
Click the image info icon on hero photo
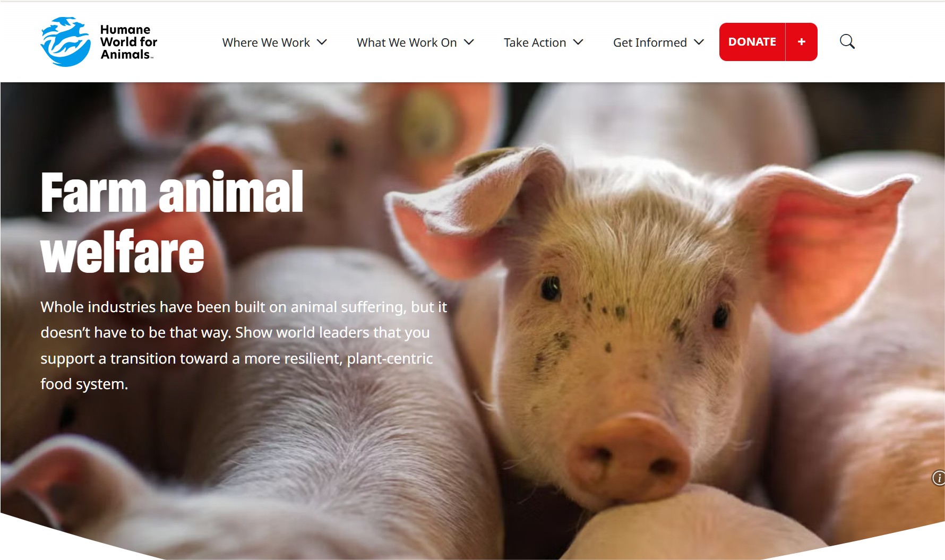pyautogui.click(x=938, y=478)
